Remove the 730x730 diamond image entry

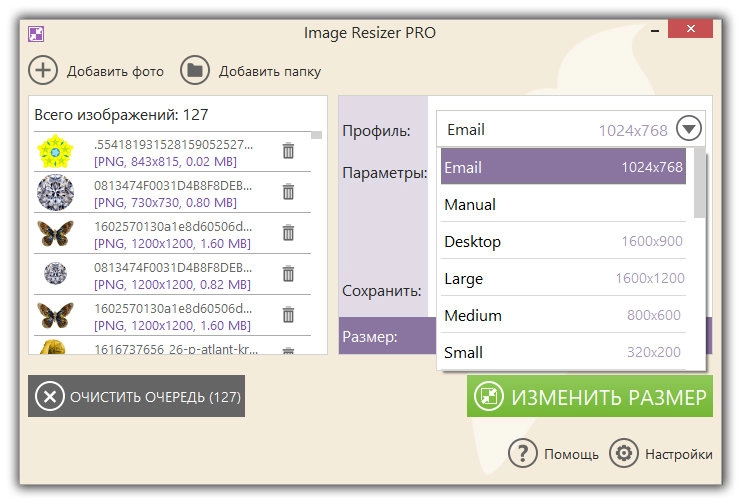(x=288, y=191)
